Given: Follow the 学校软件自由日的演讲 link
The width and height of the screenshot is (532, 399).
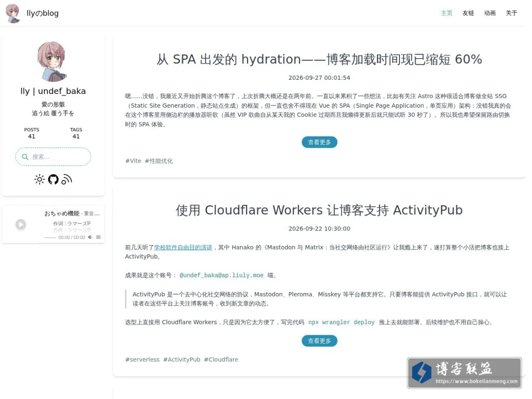Looking at the screenshot, I should coord(183,247).
